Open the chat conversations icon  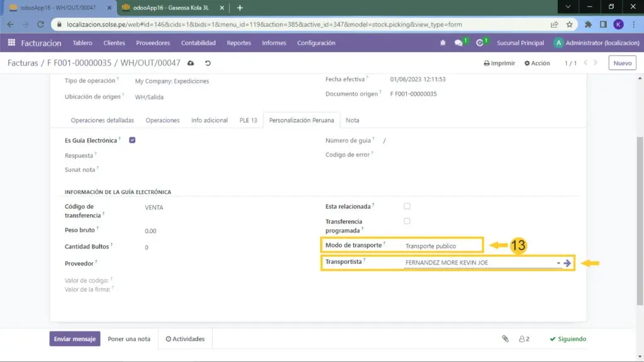pos(459,43)
